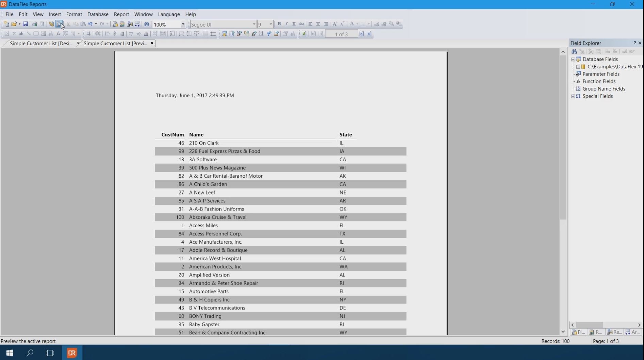The image size is (644, 360).
Task: Click the page number field showing 1 of 3
Action: pyautogui.click(x=341, y=34)
